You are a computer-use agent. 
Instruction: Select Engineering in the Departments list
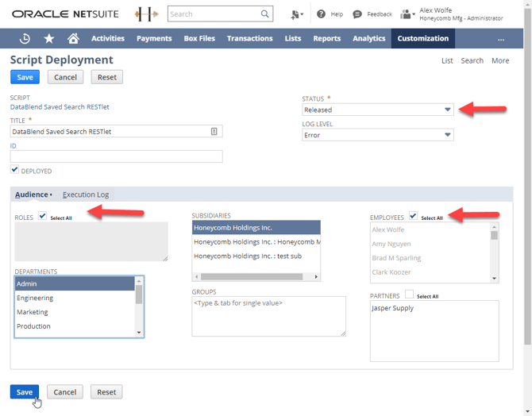click(36, 298)
